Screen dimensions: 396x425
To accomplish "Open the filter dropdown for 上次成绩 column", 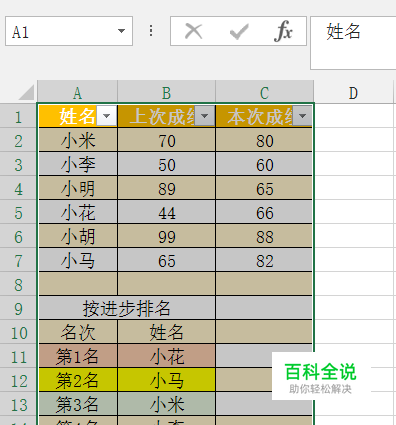I will click(205, 116).
